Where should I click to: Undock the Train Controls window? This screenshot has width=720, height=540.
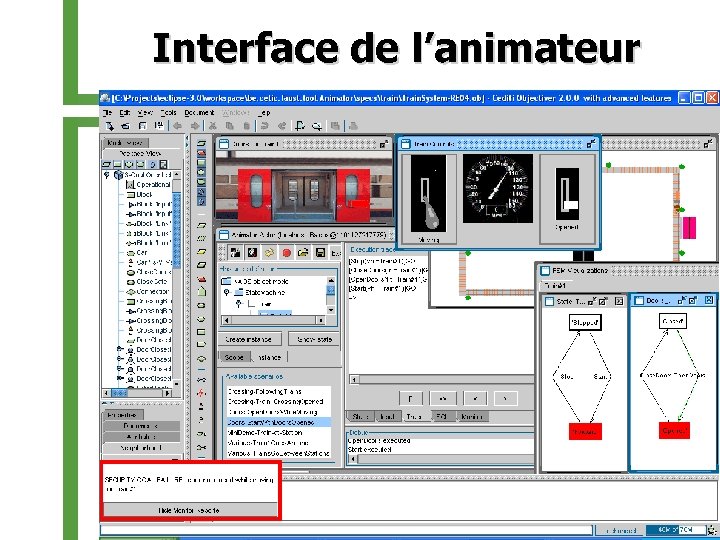point(591,144)
